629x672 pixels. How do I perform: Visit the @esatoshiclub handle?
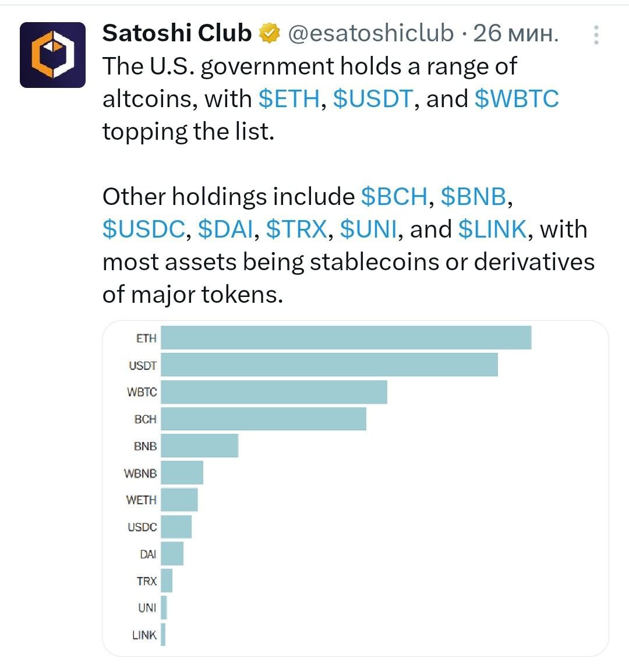click(370, 33)
